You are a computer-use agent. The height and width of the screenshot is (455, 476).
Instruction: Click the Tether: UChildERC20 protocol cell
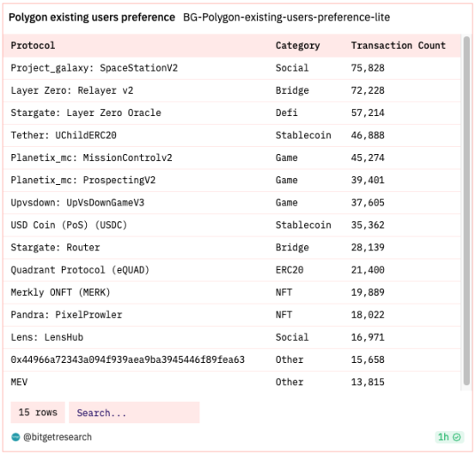(x=64, y=135)
